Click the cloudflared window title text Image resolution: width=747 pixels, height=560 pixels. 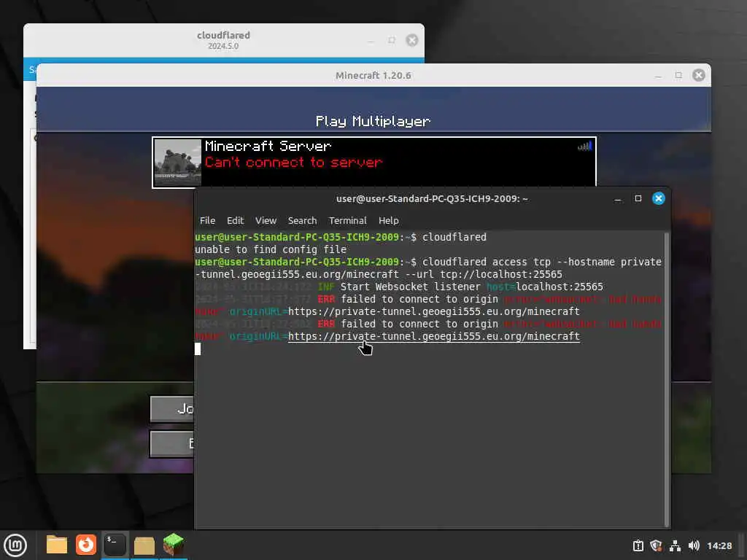point(223,35)
